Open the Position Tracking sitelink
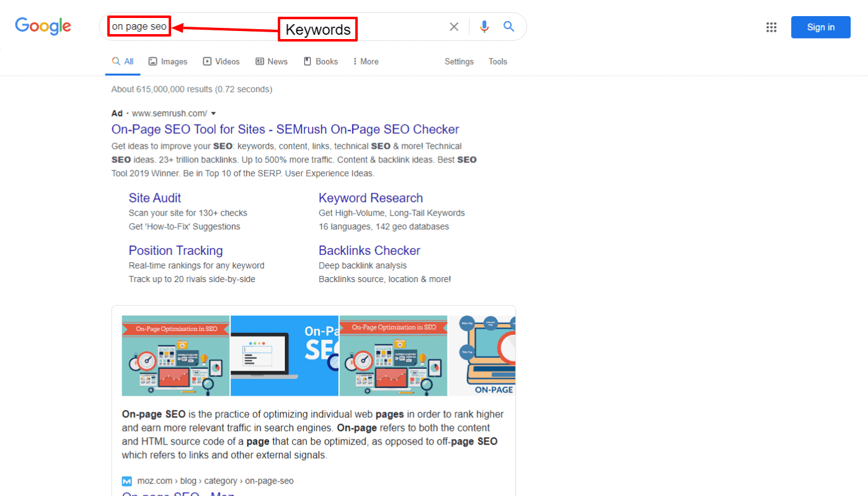868x496 pixels. [x=175, y=250]
